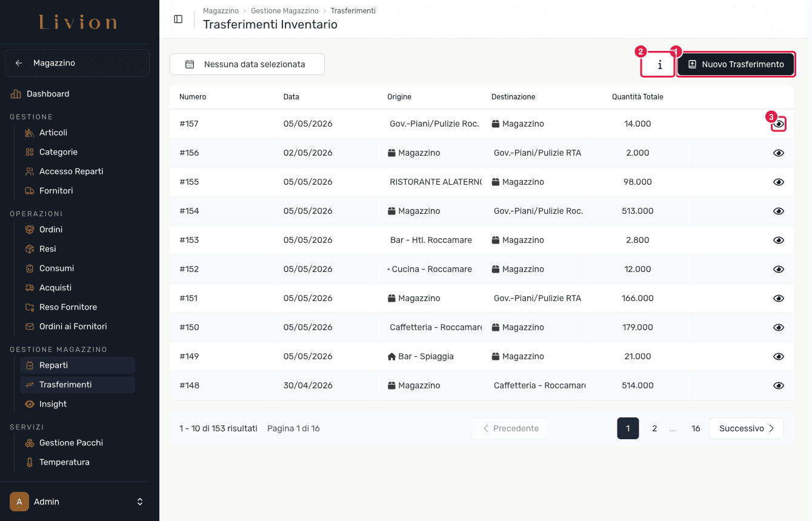Click 'Bar - Htl. Roccamare' origin cell
The image size is (812, 521).
click(x=431, y=240)
